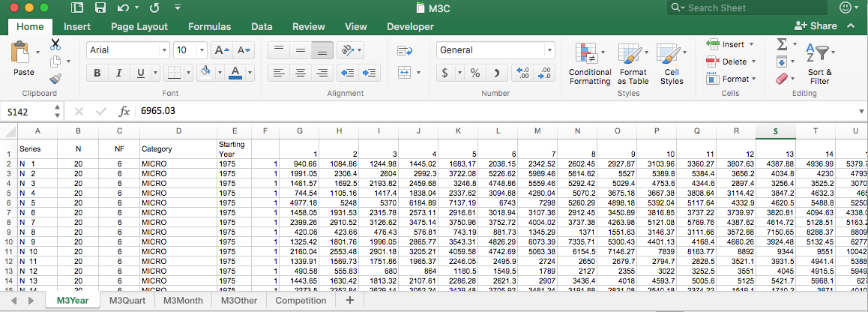868x312 pixels.
Task: Click the Cut scissors icon
Action: pyautogui.click(x=55, y=45)
